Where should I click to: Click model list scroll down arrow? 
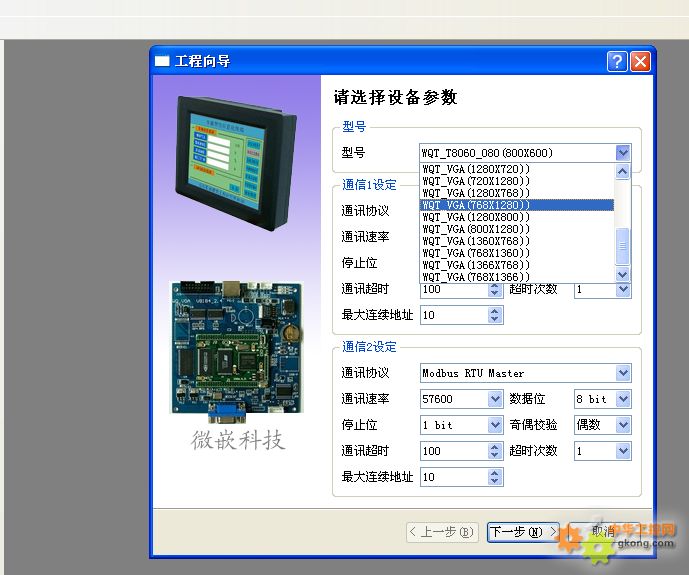click(x=622, y=275)
